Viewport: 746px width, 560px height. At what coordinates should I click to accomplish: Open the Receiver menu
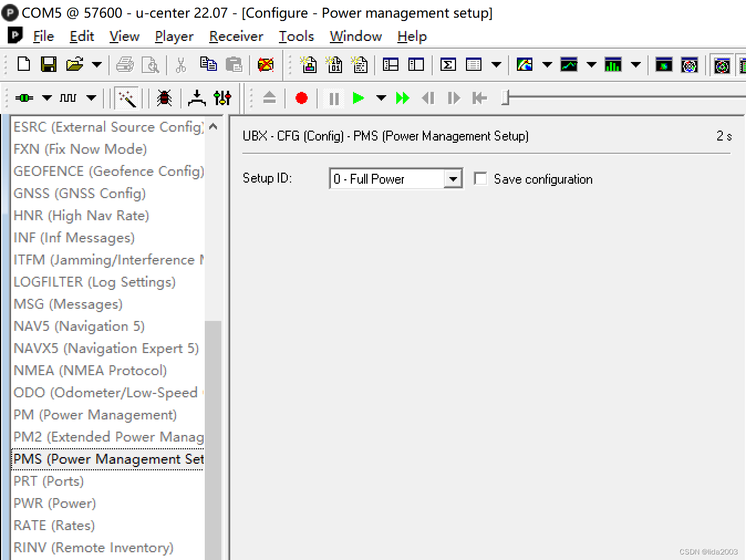pos(236,37)
